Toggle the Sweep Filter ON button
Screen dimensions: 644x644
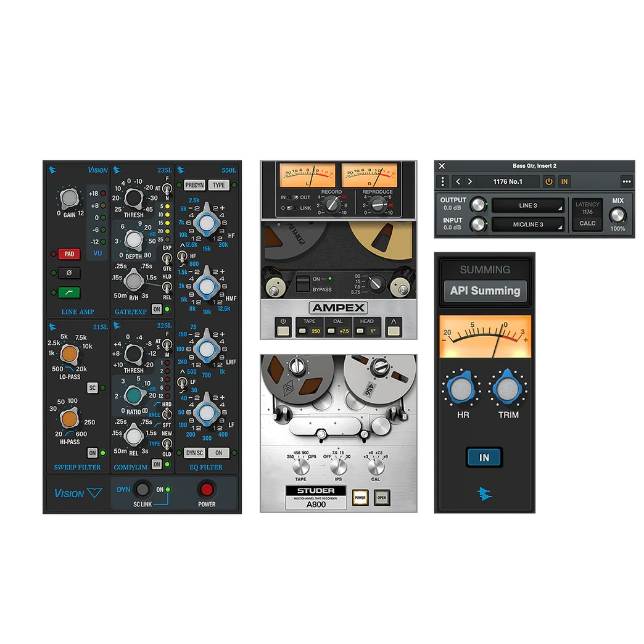click(x=93, y=453)
